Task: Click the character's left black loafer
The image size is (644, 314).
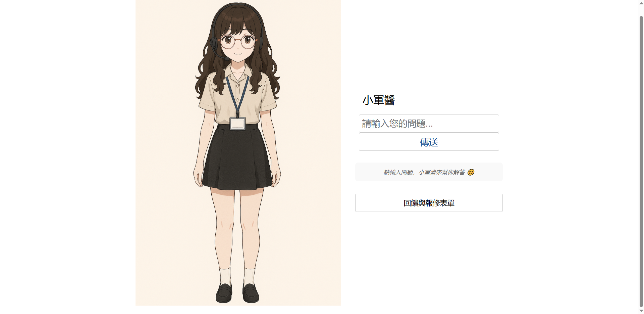Action: [x=251, y=293]
